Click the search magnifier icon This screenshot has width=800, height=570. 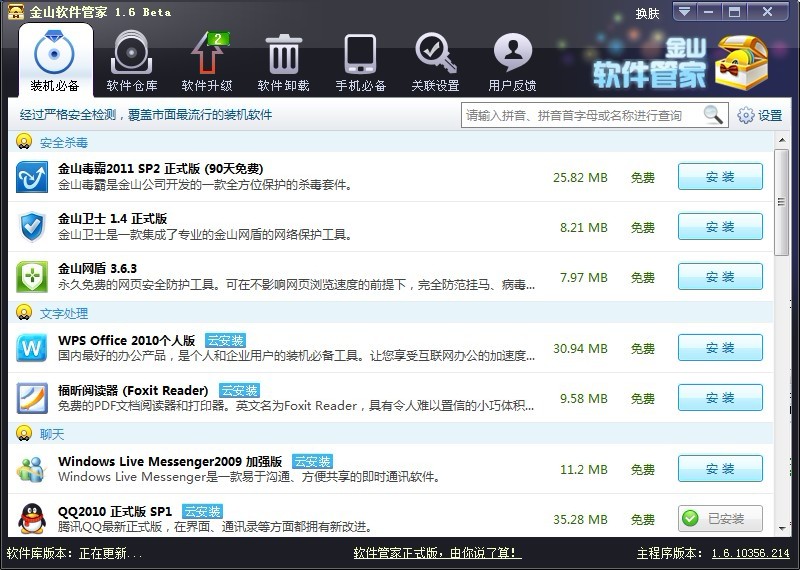click(713, 115)
